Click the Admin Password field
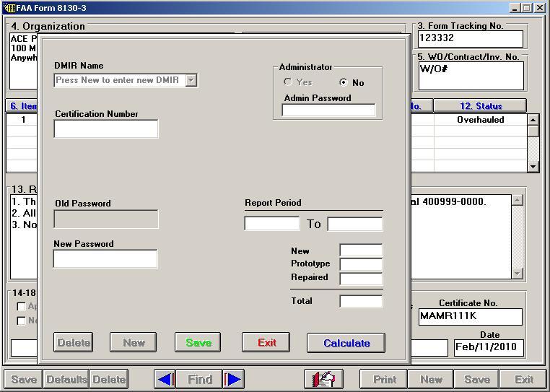This screenshot has width=550, height=392. [x=328, y=110]
